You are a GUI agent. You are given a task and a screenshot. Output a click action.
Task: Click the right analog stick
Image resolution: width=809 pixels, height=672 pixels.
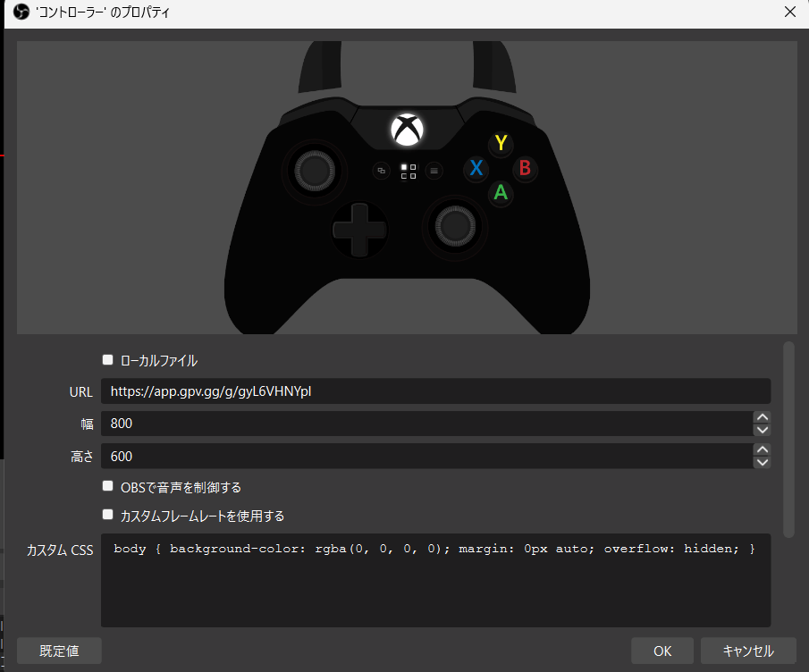click(x=454, y=222)
